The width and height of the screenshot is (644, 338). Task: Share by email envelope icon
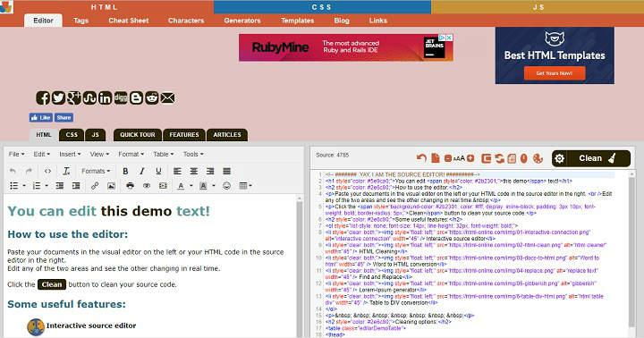pos(167,97)
